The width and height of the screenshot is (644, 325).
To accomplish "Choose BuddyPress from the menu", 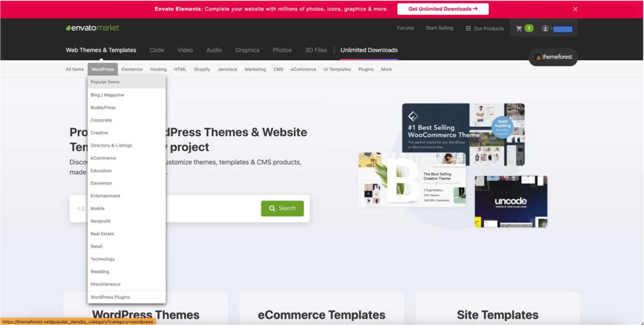I will click(127, 107).
